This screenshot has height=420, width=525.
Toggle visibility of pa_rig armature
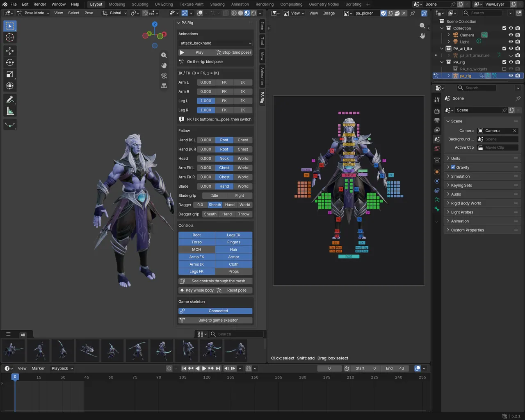click(511, 76)
